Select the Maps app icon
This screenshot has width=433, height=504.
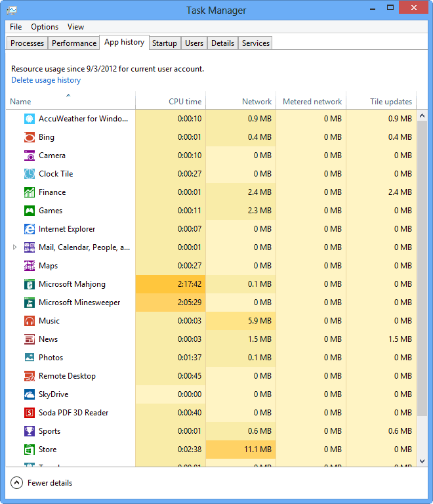coord(30,266)
